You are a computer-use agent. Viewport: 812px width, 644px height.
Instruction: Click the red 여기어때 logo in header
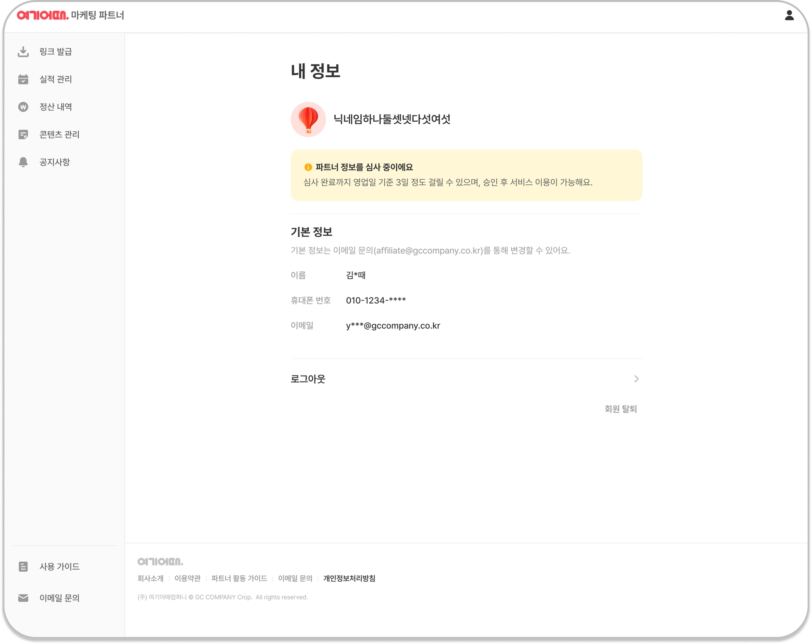42,15
